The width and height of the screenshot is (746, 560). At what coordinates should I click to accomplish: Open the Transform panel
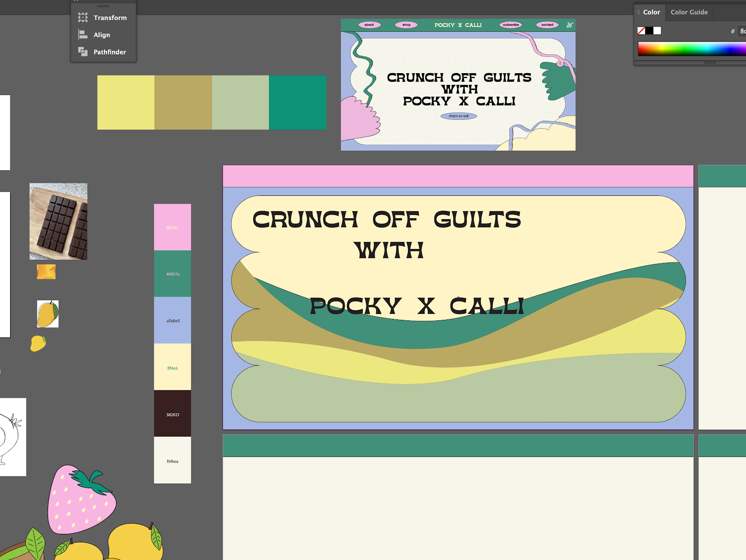[103, 18]
